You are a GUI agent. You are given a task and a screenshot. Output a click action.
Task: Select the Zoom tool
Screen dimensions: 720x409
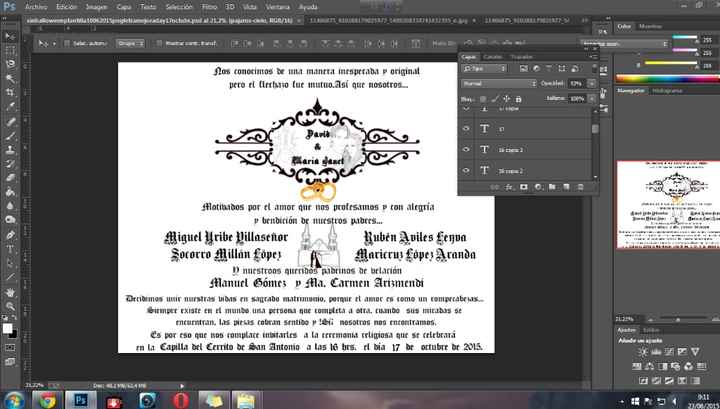(10, 306)
